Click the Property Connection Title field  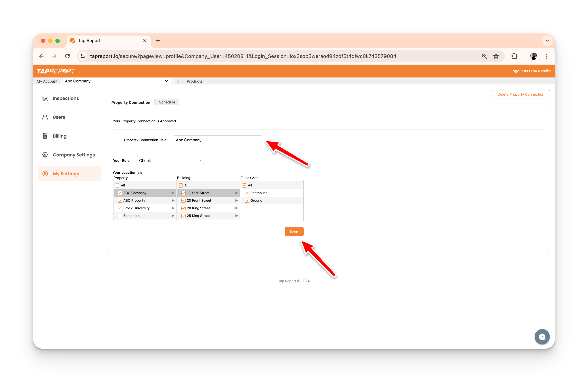tap(217, 140)
